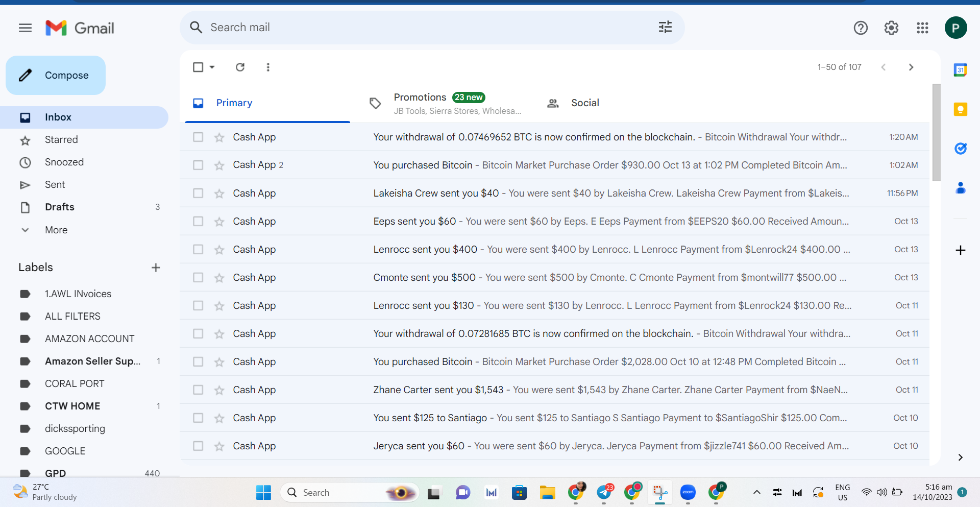
Task: Open the Starred folder
Action: point(84,140)
